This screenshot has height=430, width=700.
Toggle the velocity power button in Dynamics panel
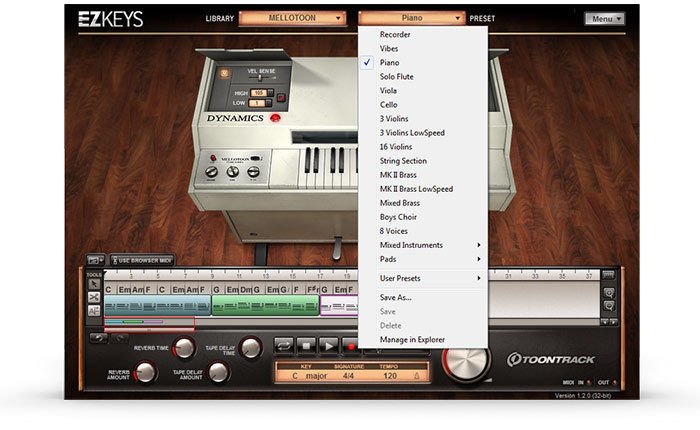click(224, 73)
